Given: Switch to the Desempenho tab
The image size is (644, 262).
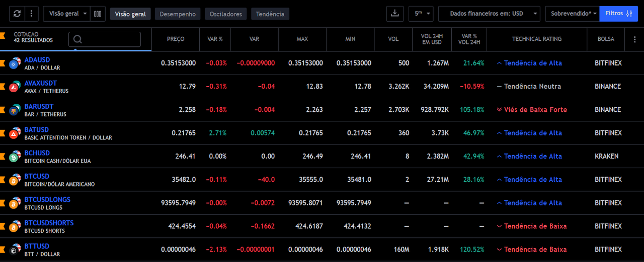Looking at the screenshot, I should (x=178, y=14).
